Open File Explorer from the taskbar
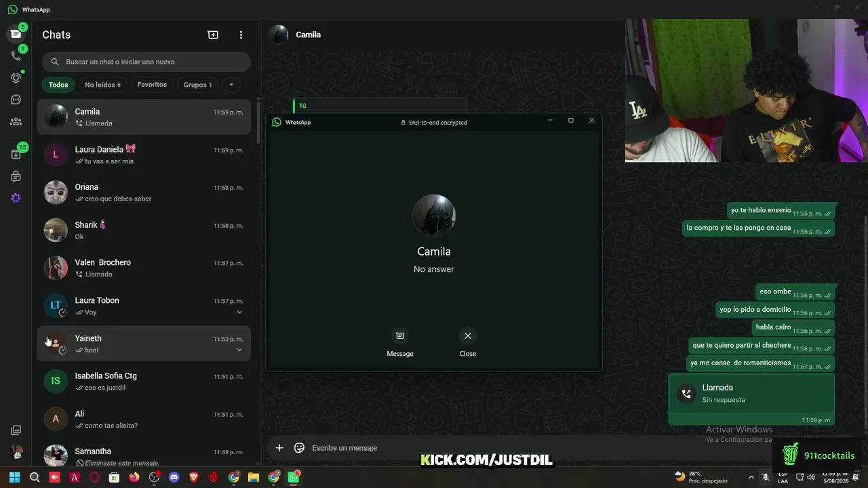 (x=254, y=477)
